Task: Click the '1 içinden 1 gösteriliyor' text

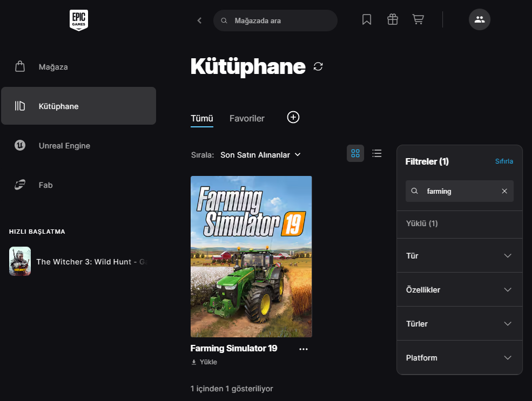Action: coord(232,389)
